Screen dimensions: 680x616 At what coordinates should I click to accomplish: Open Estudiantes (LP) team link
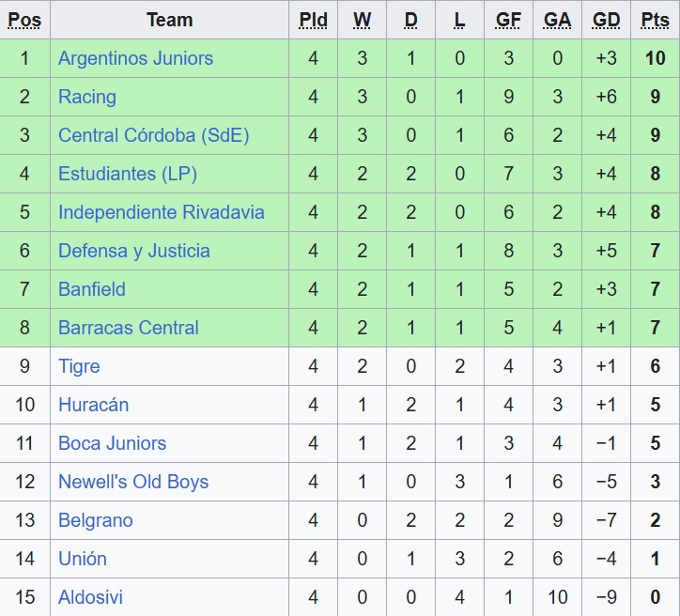pyautogui.click(x=127, y=174)
